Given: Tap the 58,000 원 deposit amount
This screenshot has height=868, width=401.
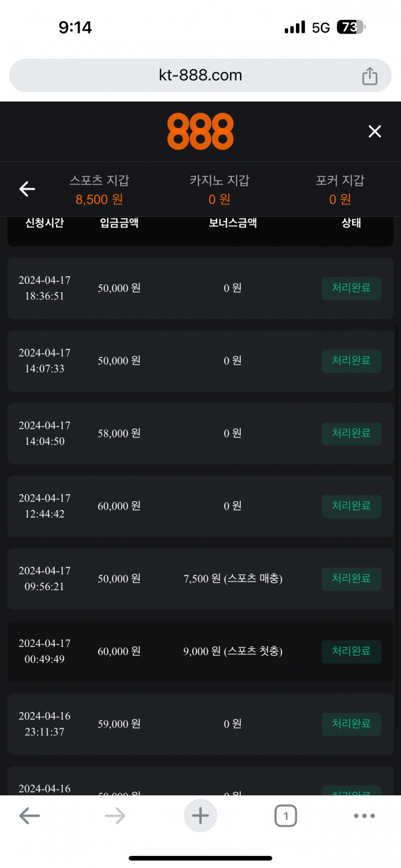Looking at the screenshot, I should [x=119, y=433].
